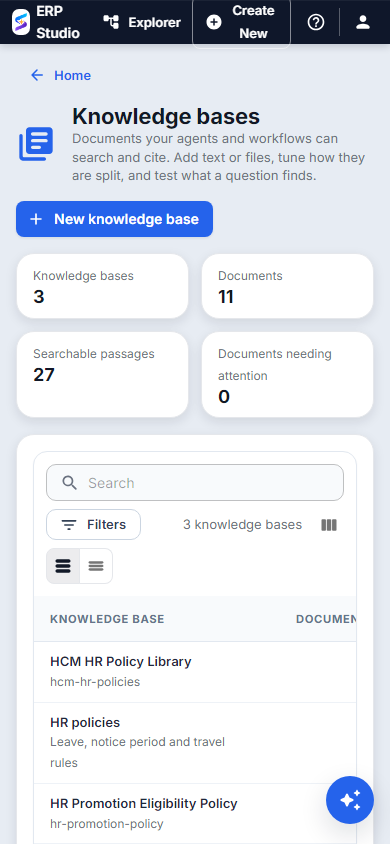Click the New knowledge base button
390x844 pixels.
pos(115,219)
